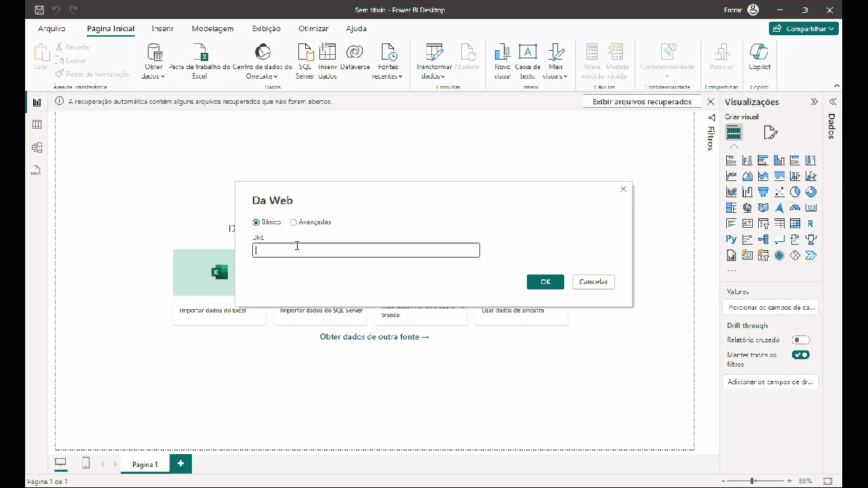Viewport: 868px width, 488px height.
Task: Select the Python visual icon
Action: pyautogui.click(x=731, y=239)
